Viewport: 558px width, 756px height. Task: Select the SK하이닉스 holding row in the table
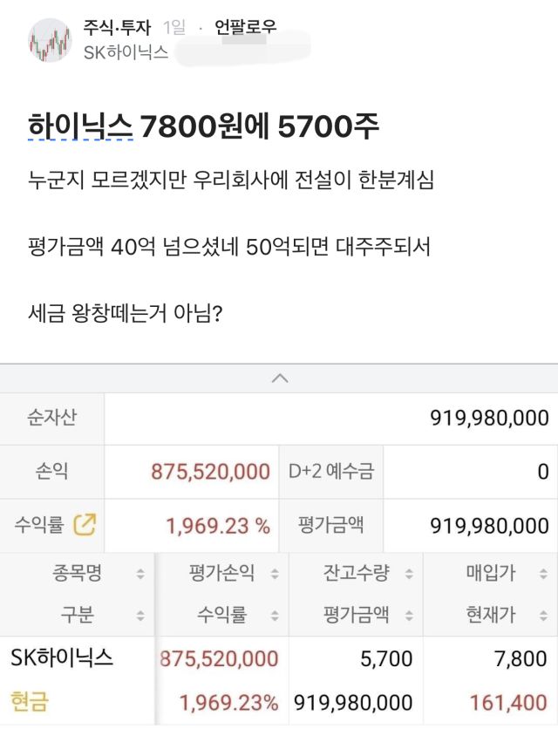63,658
